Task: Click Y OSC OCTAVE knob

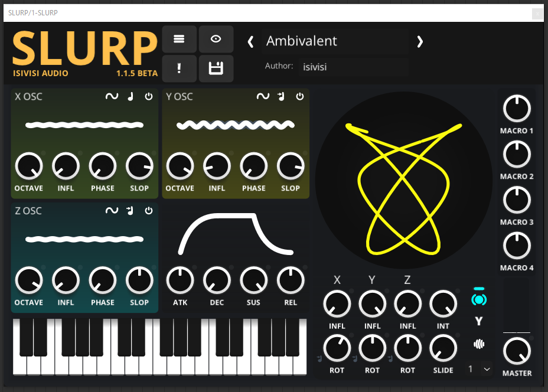Action: click(180, 166)
